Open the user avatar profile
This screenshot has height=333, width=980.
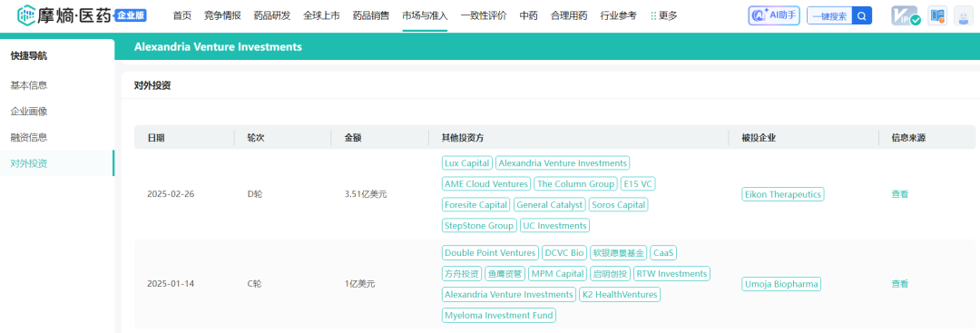963,16
